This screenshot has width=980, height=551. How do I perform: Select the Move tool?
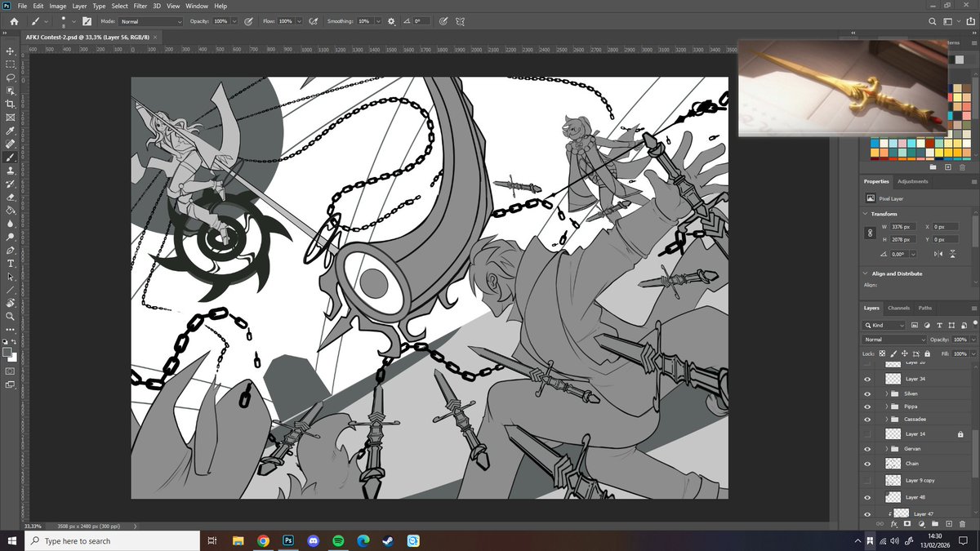(11, 51)
